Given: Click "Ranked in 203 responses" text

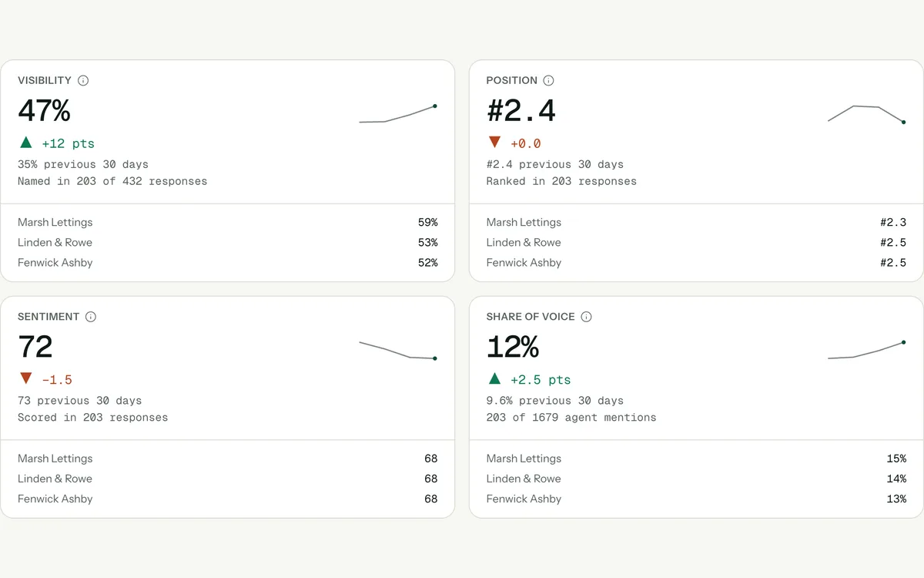Looking at the screenshot, I should point(561,181).
